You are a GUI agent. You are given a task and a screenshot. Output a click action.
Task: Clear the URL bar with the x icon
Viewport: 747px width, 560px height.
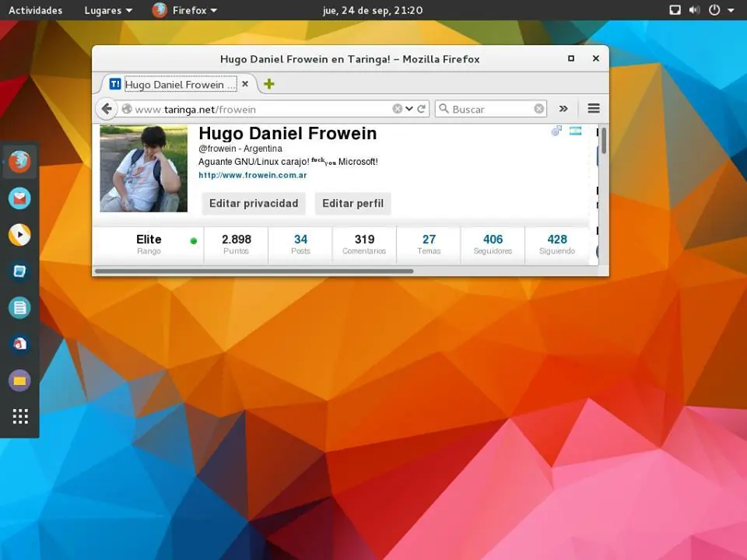[398, 109]
